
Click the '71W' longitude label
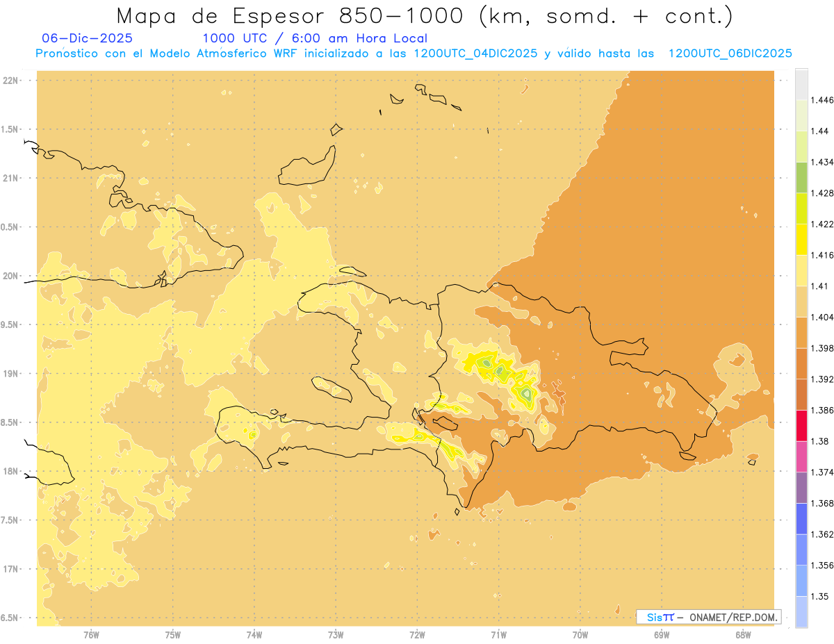pos(498,634)
